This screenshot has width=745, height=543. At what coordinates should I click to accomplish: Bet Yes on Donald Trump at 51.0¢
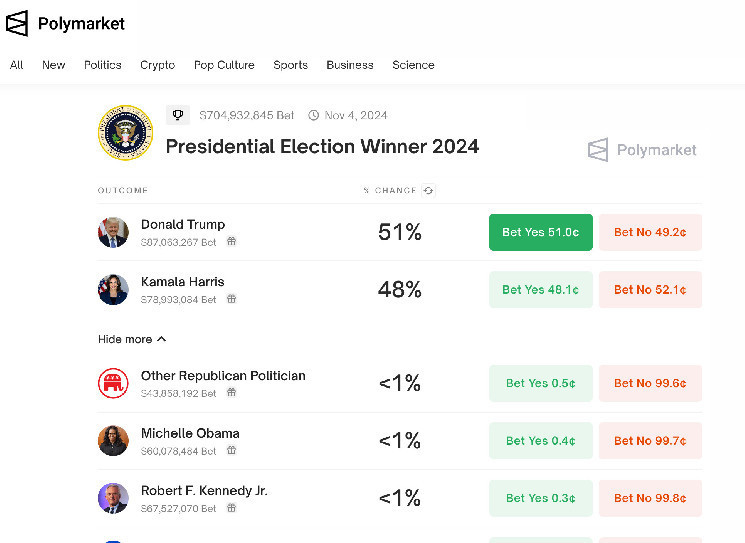[x=540, y=232]
